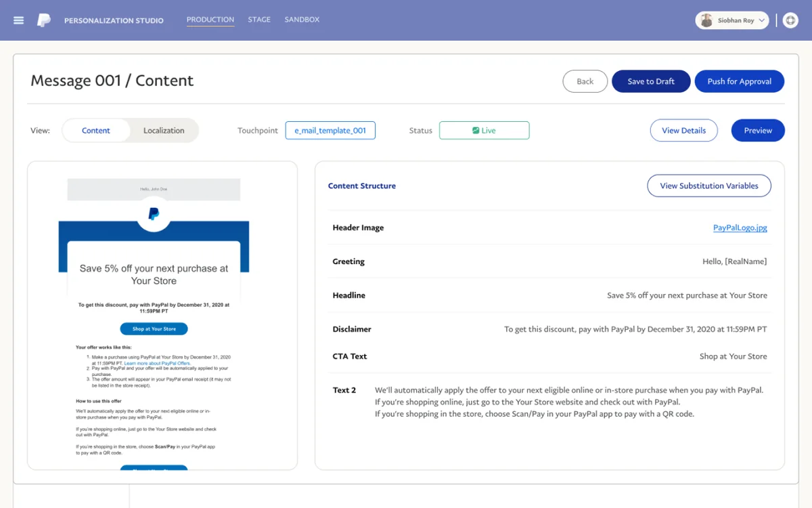The image size is (812, 508).
Task: Switch to the Production environment tab
Action: point(210,20)
